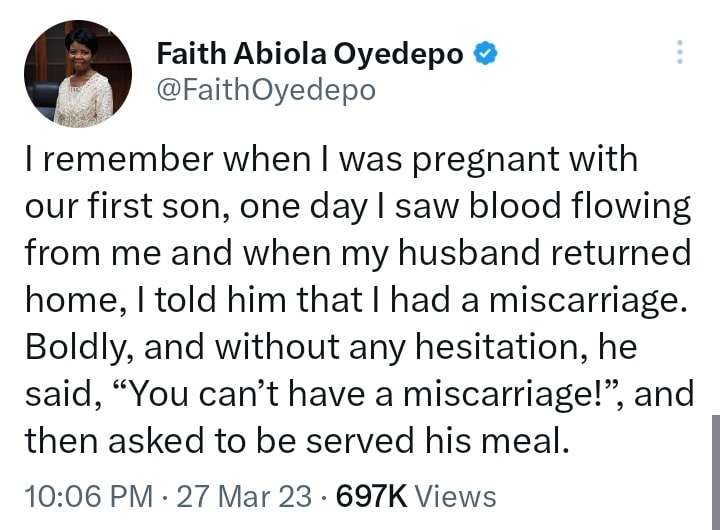
Task: Open the three-dot more options menu
Action: (680, 52)
